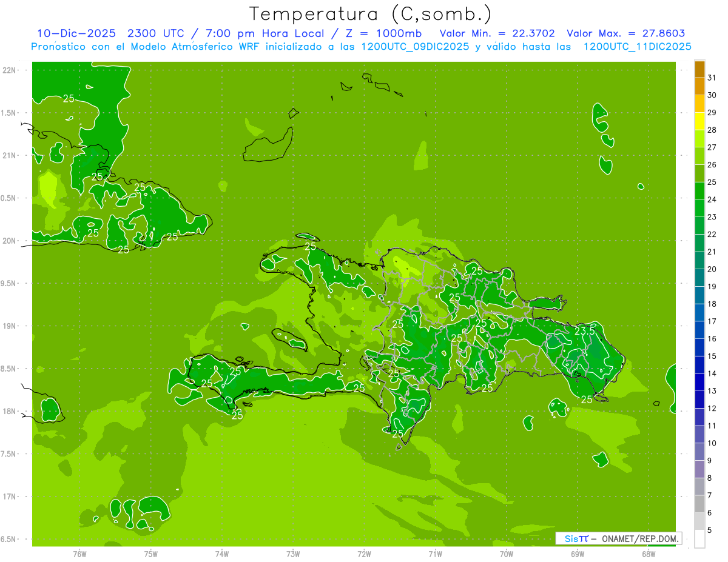Click the '8' value on the color scale
The height and width of the screenshot is (562, 728).
click(710, 478)
